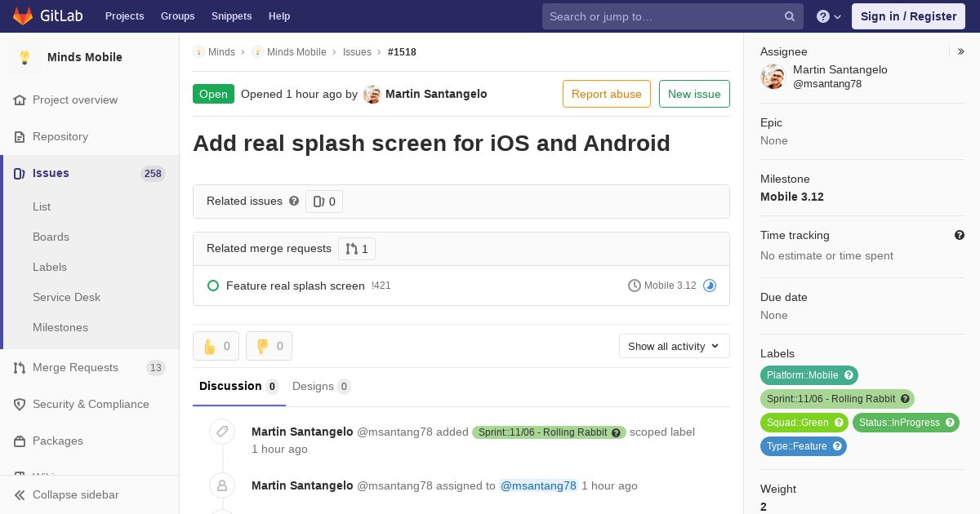Click the Status::InProgress label text
The image size is (980, 514).
(899, 423)
